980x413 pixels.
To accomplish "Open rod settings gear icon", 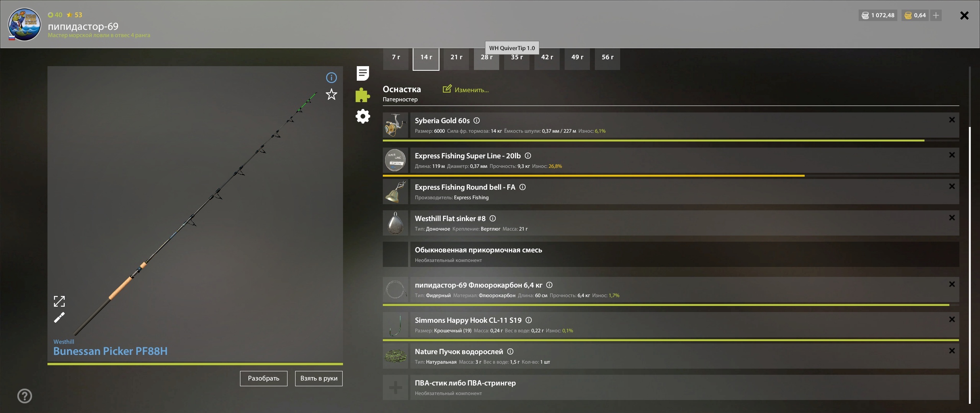I will pos(363,116).
